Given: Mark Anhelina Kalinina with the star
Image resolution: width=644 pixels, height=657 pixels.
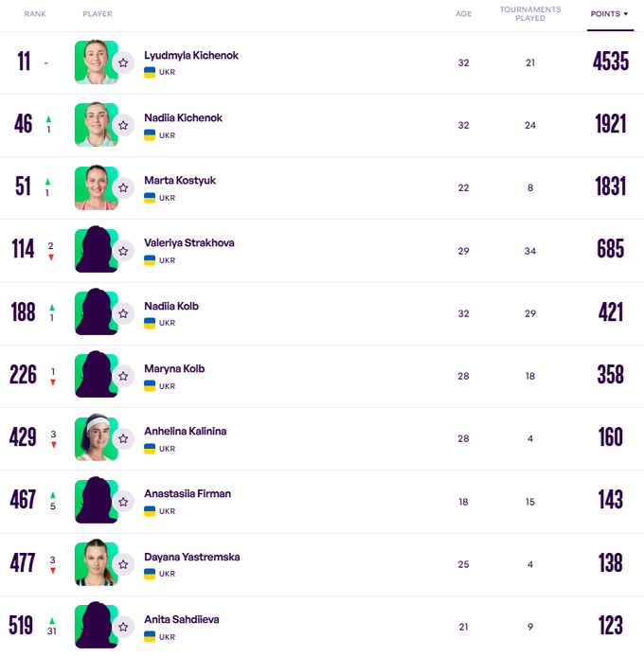Looking at the screenshot, I should [x=123, y=438].
